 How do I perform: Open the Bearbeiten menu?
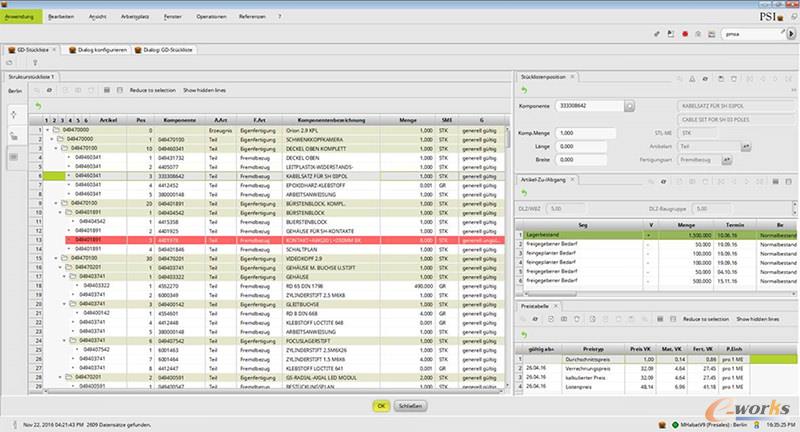(59, 17)
